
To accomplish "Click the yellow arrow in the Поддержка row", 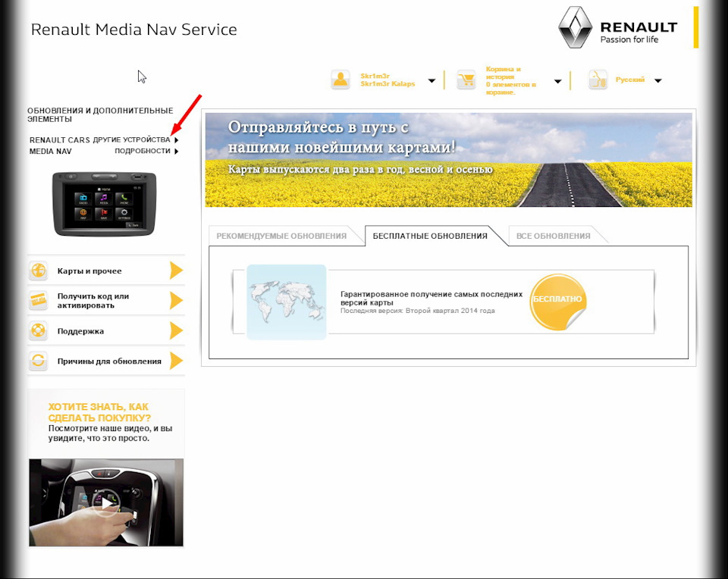I will click(177, 330).
